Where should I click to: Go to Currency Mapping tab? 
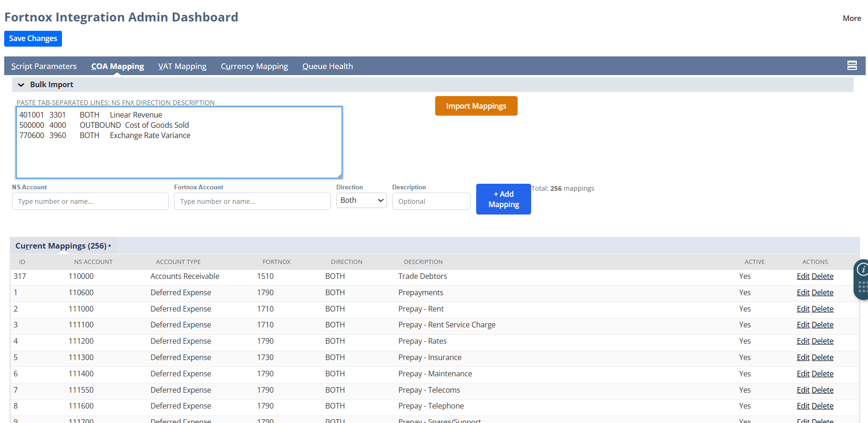point(254,66)
